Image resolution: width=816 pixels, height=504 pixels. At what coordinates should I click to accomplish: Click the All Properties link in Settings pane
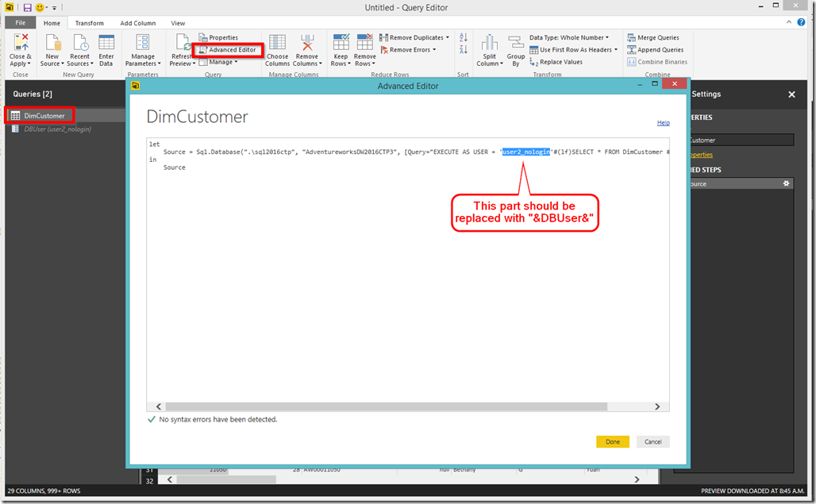pos(701,155)
